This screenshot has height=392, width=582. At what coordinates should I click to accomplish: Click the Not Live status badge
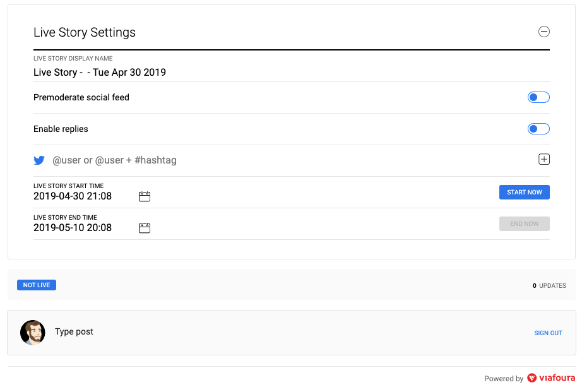coord(37,285)
